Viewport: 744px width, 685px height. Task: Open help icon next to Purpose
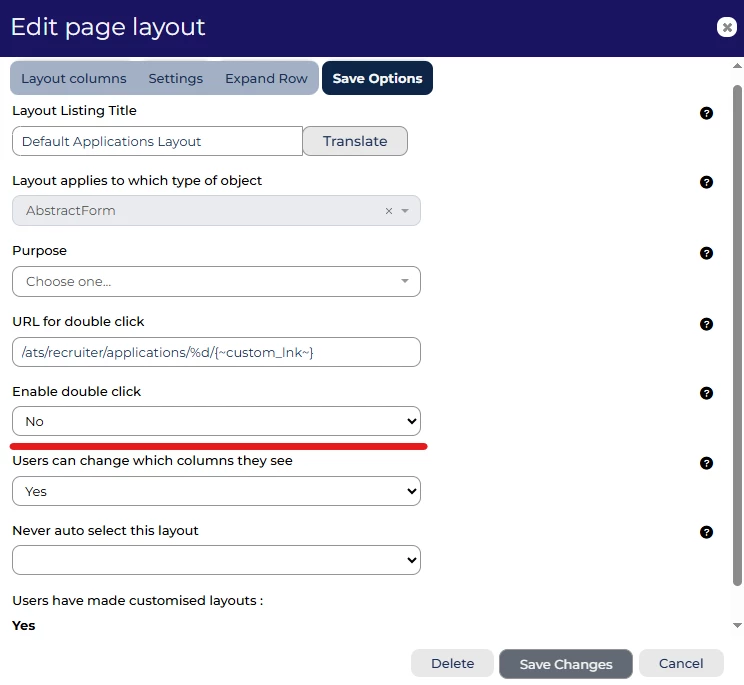pos(706,253)
